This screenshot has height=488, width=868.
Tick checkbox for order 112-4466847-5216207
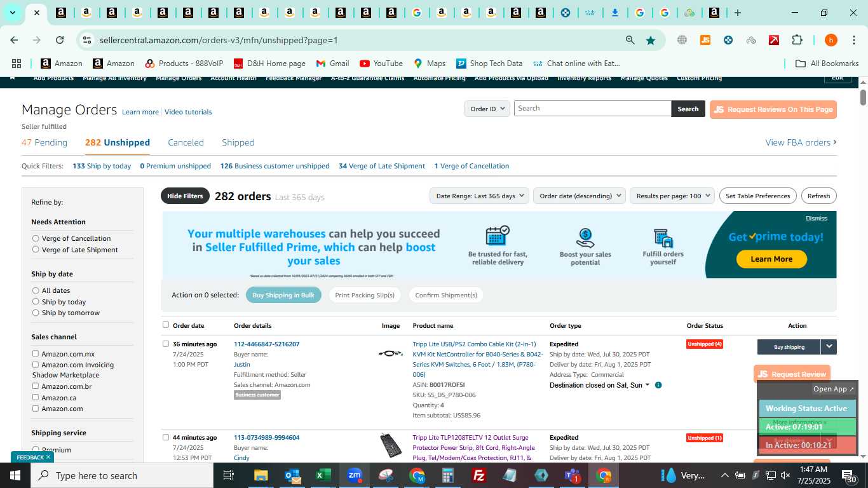(x=166, y=344)
